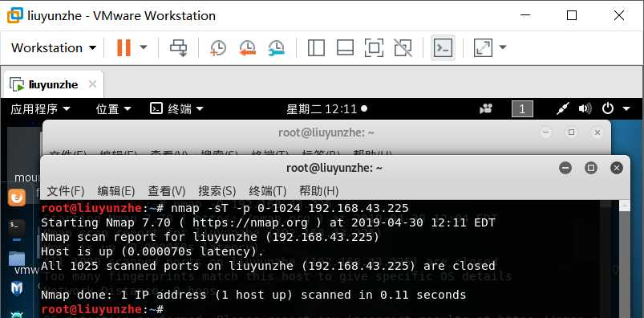The width and height of the screenshot is (644, 318).
Task: Take a snapshot of the VM
Action: tap(217, 47)
